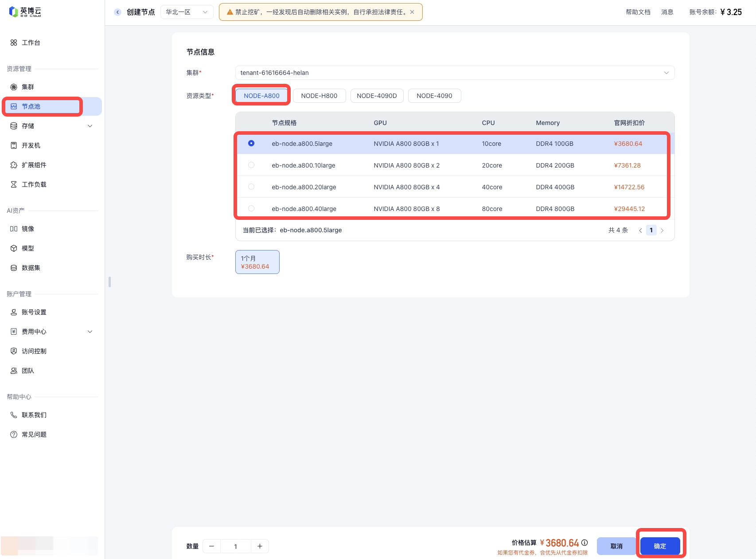Open the 工作台 dashboard icon
The width and height of the screenshot is (756, 559).
tap(14, 43)
